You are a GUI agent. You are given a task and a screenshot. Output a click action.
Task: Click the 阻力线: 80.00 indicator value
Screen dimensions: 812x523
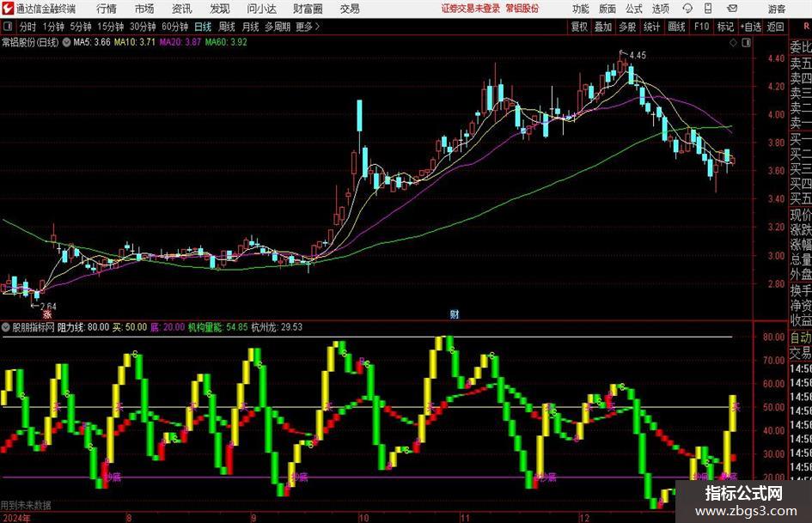coord(83,327)
